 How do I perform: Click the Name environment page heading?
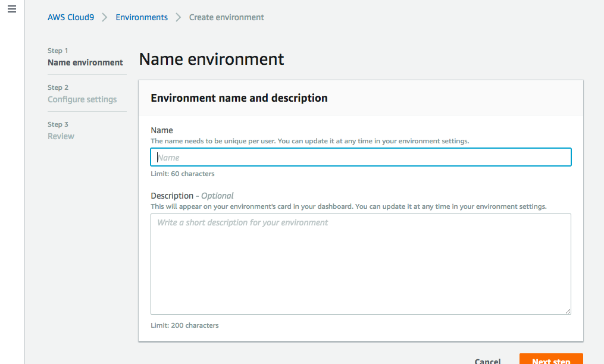tap(211, 59)
